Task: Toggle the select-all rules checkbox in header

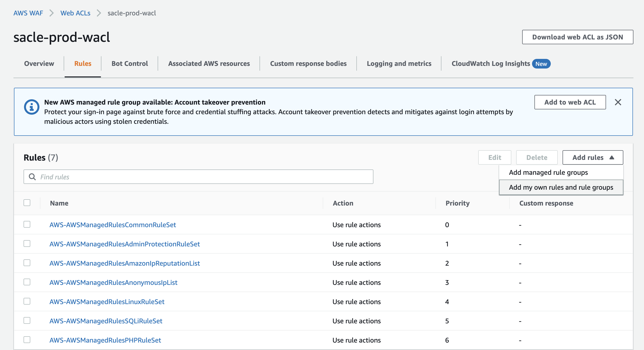Action: click(x=27, y=203)
